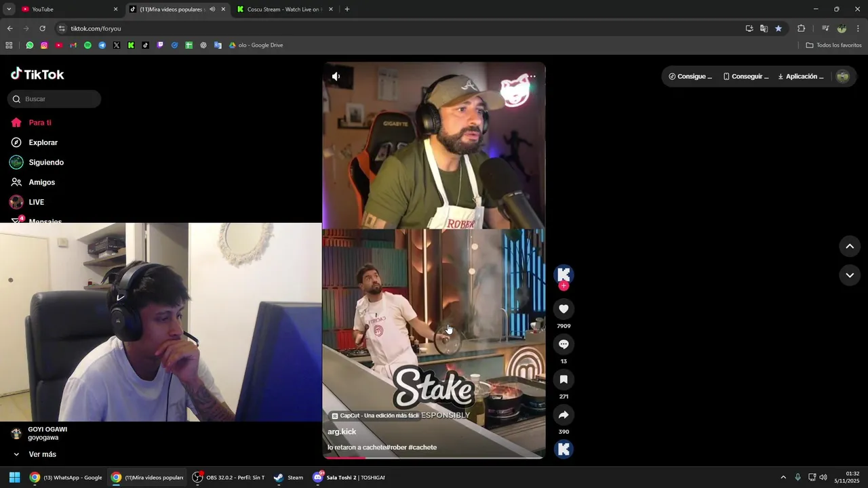The width and height of the screenshot is (868, 488).
Task: Open Kick bookmark in bookmarks bar
Action: point(131,45)
